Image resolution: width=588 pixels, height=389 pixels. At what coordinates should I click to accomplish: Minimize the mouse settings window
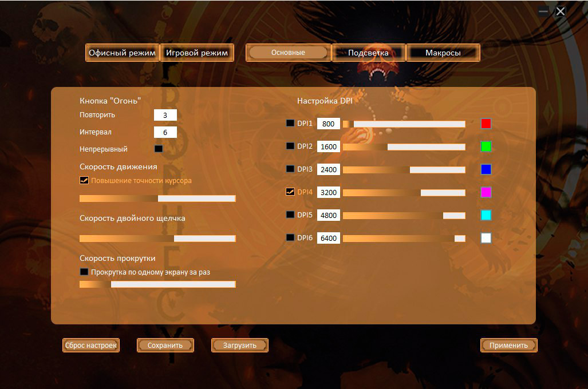tap(543, 11)
